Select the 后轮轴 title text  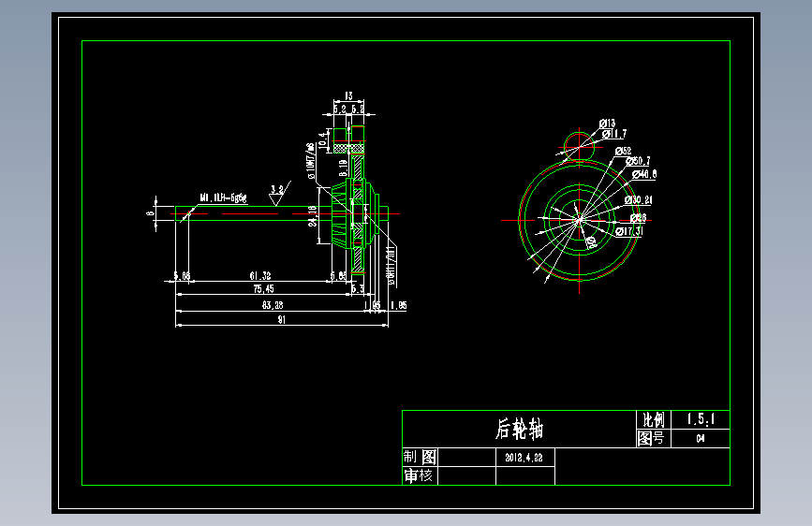[520, 430]
